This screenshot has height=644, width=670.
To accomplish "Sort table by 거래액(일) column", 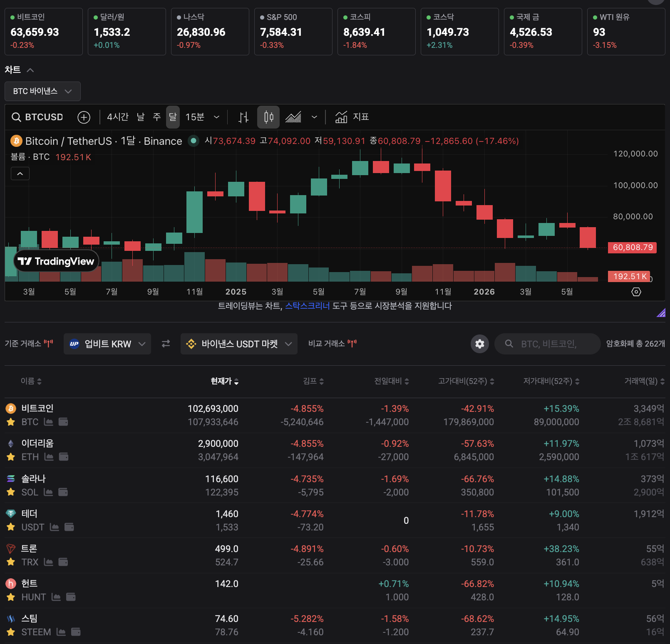I will point(644,381).
